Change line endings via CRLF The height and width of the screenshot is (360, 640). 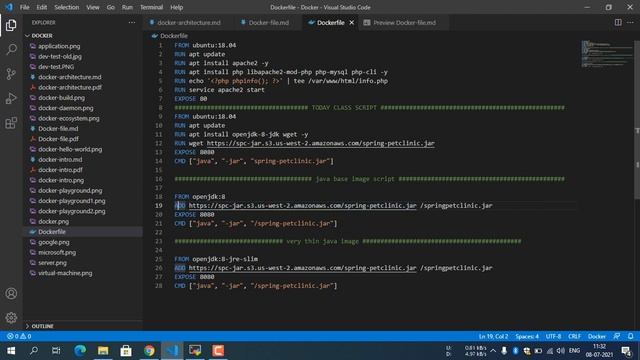click(x=574, y=336)
